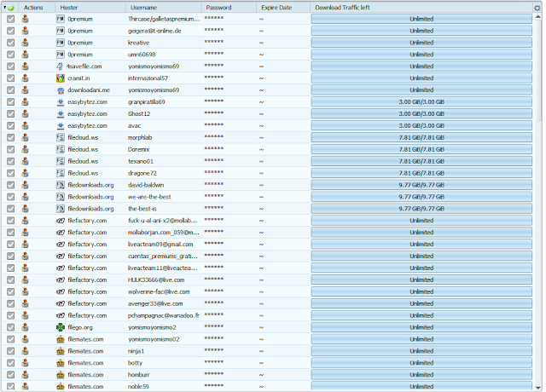Click traffic bar for granpiratilla69 3.00 GB
Screen dimensions: 546x392
point(421,102)
